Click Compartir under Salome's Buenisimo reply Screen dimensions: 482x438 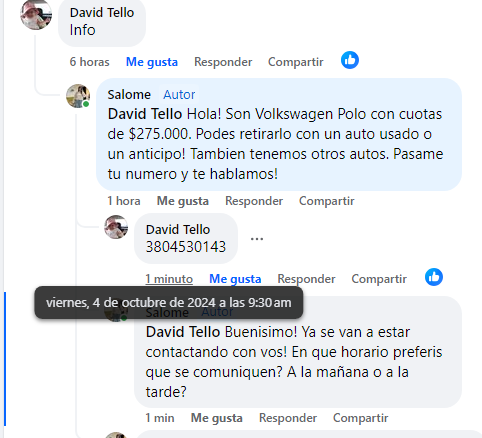coord(360,418)
